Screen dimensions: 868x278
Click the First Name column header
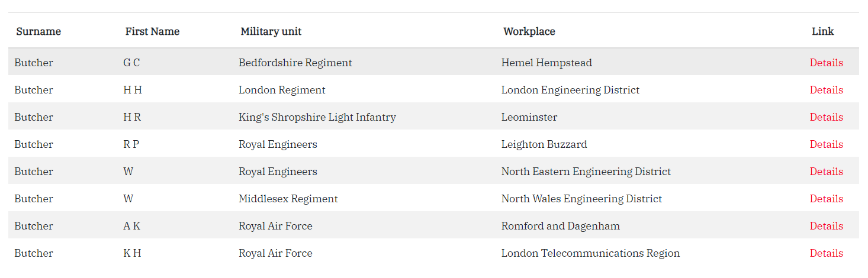point(152,31)
